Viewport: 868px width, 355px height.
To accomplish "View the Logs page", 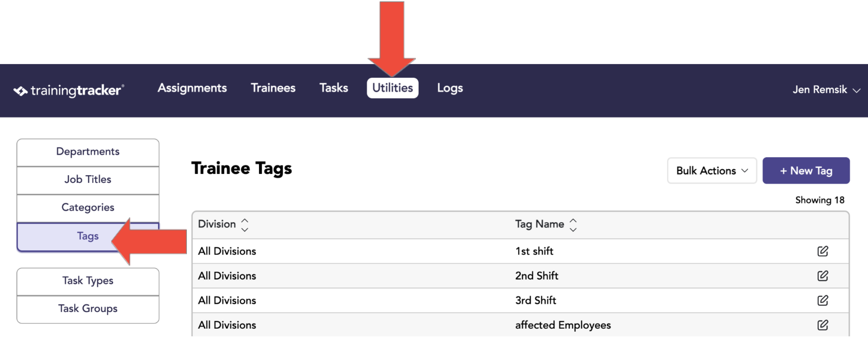I will pos(450,88).
